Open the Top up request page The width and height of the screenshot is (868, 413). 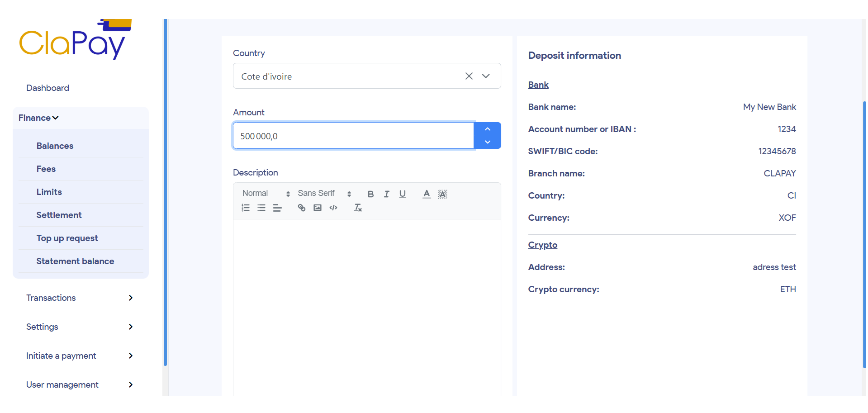click(67, 238)
